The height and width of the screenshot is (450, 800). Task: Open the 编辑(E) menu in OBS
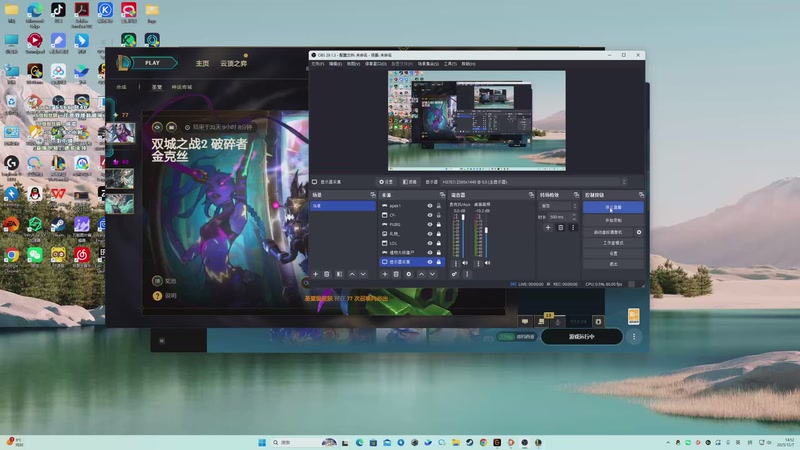click(335, 64)
